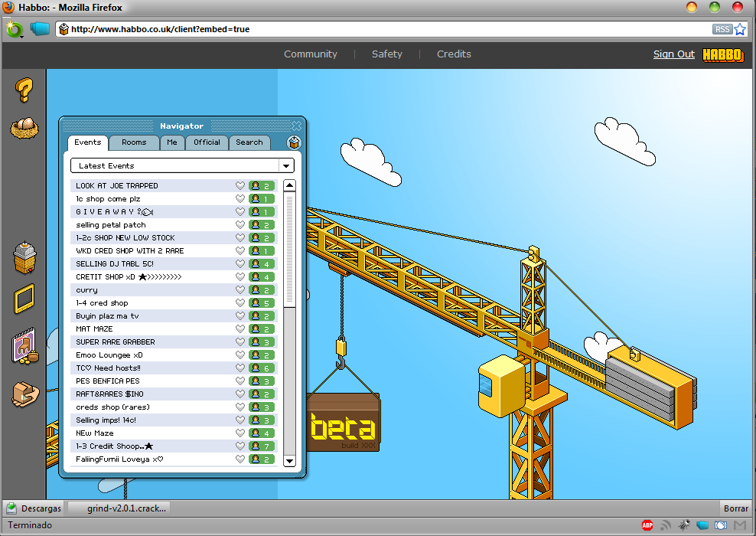Viewport: 756px width, 536px height.
Task: Open the Search tab in Navigator
Action: (x=249, y=142)
